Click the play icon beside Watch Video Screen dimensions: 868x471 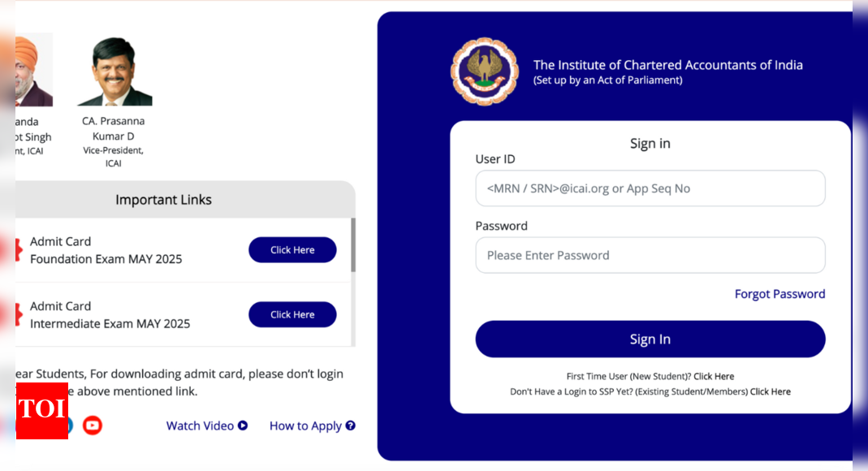coord(243,426)
